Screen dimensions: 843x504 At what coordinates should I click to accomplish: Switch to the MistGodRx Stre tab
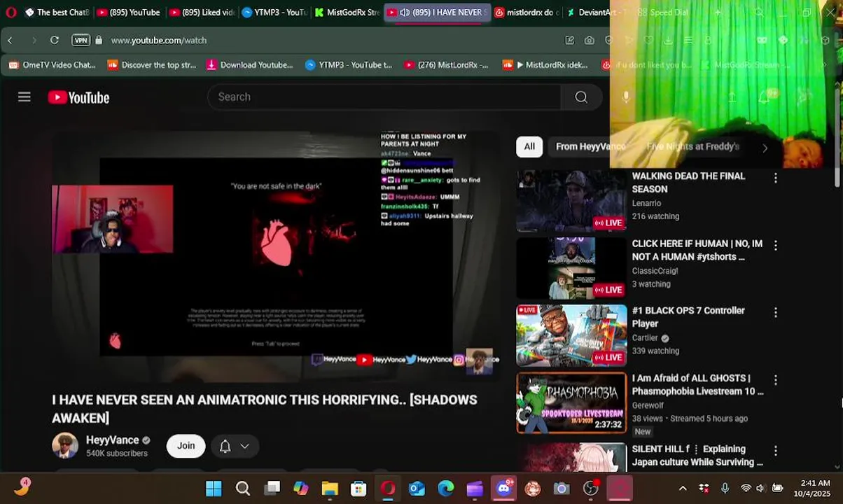[x=347, y=12]
